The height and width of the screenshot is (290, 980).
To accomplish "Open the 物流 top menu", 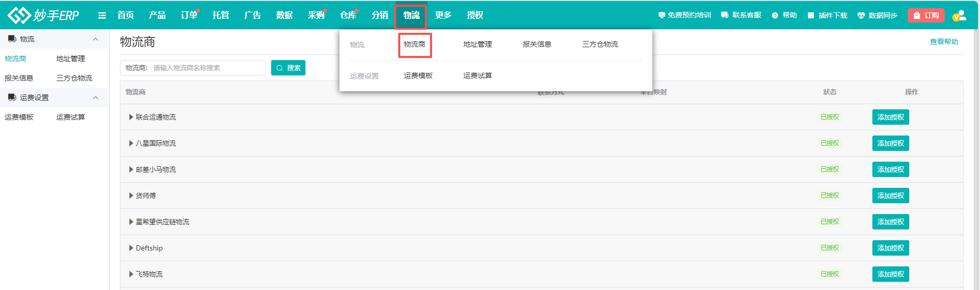I will 412,15.
